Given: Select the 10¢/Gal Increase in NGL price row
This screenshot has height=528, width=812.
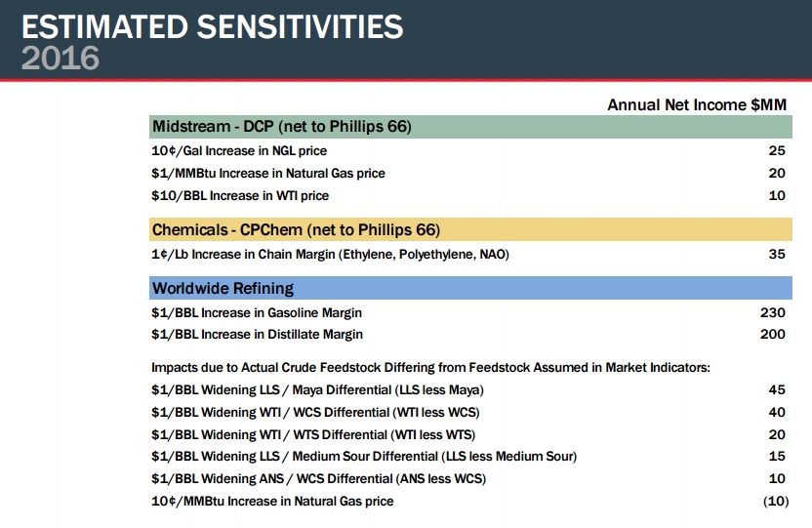Looking at the screenshot, I should tap(239, 151).
